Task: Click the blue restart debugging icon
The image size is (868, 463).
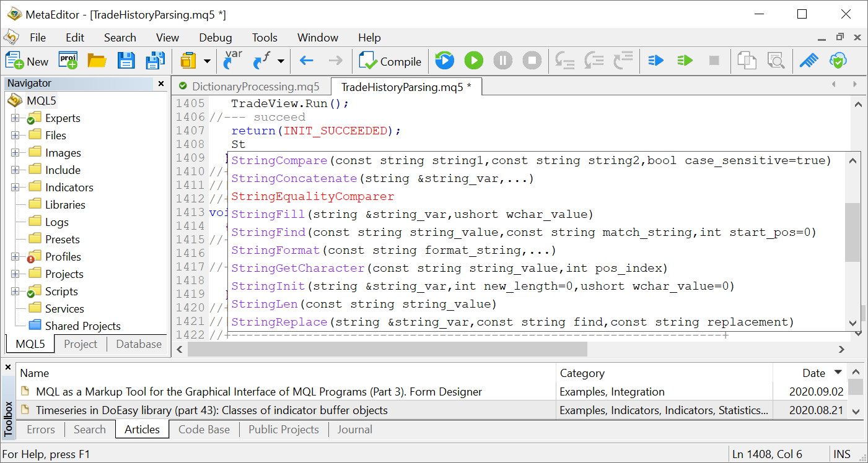Action: click(x=445, y=61)
